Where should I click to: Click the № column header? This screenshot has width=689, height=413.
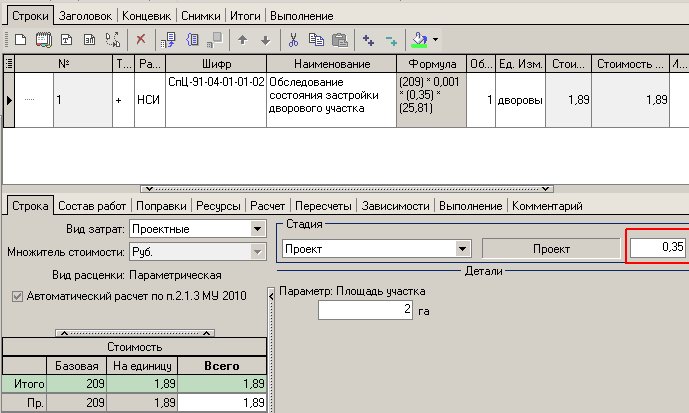tap(64, 64)
